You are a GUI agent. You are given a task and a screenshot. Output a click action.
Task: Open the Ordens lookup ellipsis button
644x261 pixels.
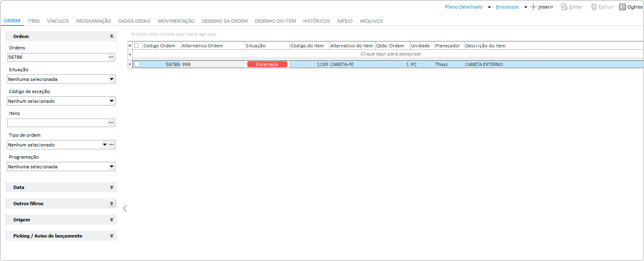[111, 57]
